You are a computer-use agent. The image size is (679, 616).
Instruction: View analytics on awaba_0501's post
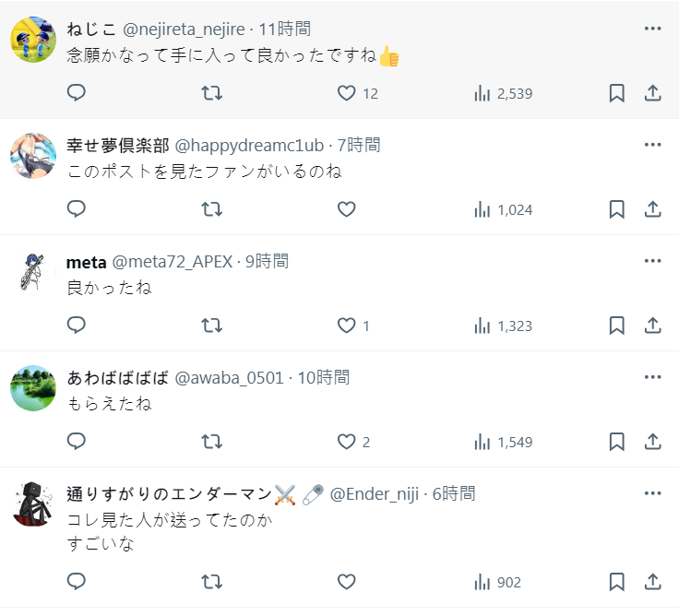[503, 442]
